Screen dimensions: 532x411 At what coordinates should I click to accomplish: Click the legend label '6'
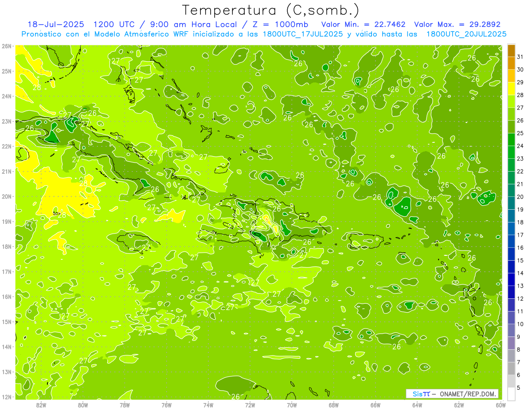(x=519, y=375)
